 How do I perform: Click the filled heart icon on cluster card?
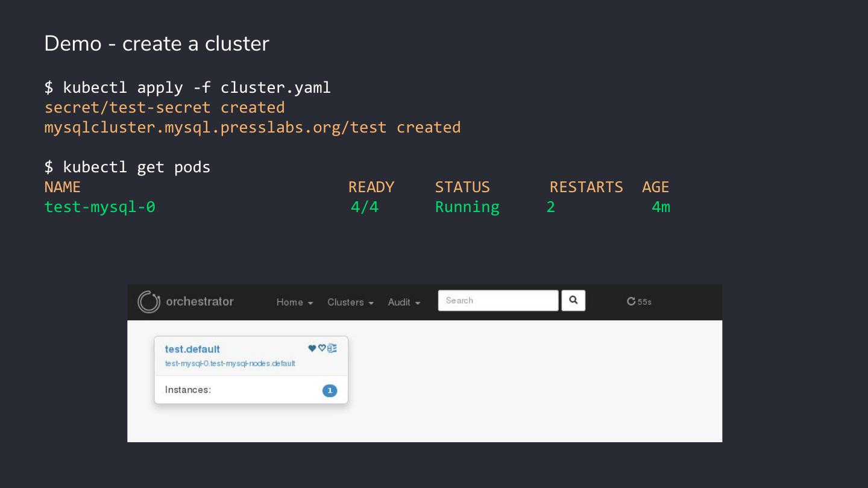tap(312, 348)
